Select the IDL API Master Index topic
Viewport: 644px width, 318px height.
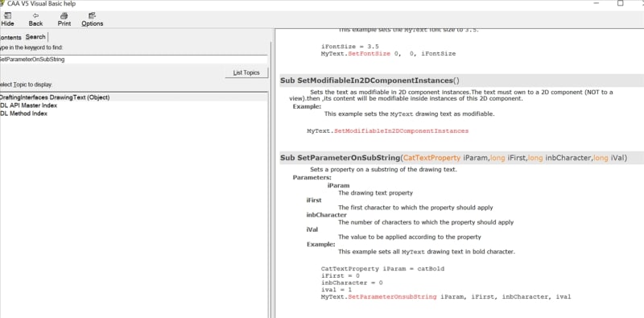tap(28, 105)
